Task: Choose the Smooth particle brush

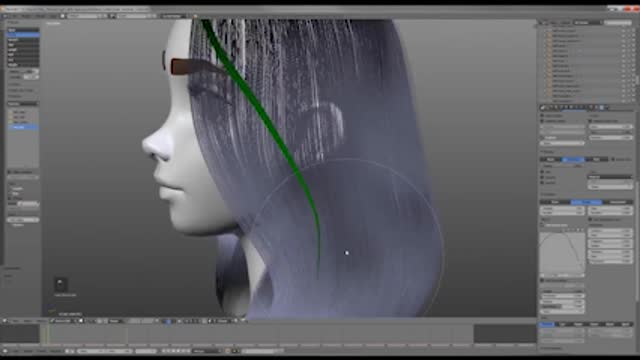Action: (x=23, y=40)
